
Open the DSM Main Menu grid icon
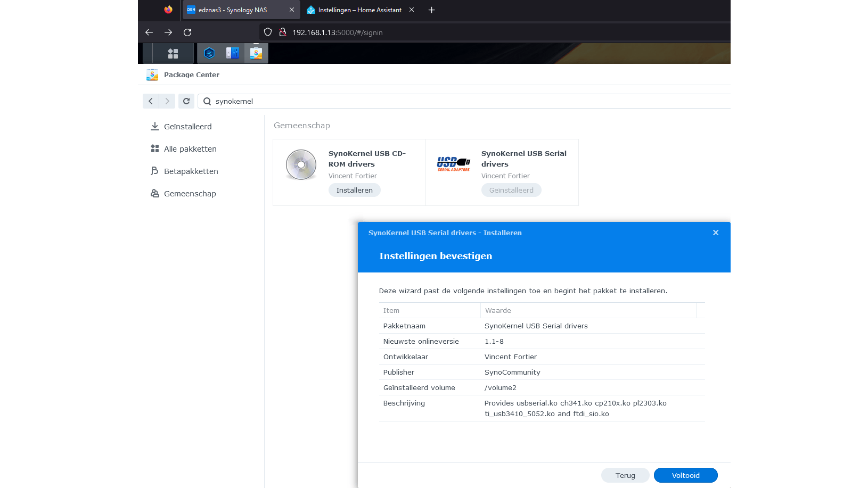173,53
